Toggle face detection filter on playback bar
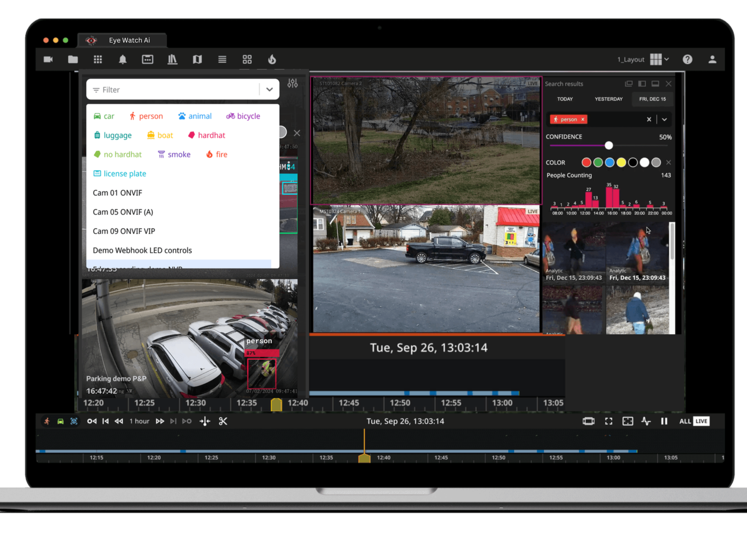The image size is (747, 560). click(x=74, y=421)
